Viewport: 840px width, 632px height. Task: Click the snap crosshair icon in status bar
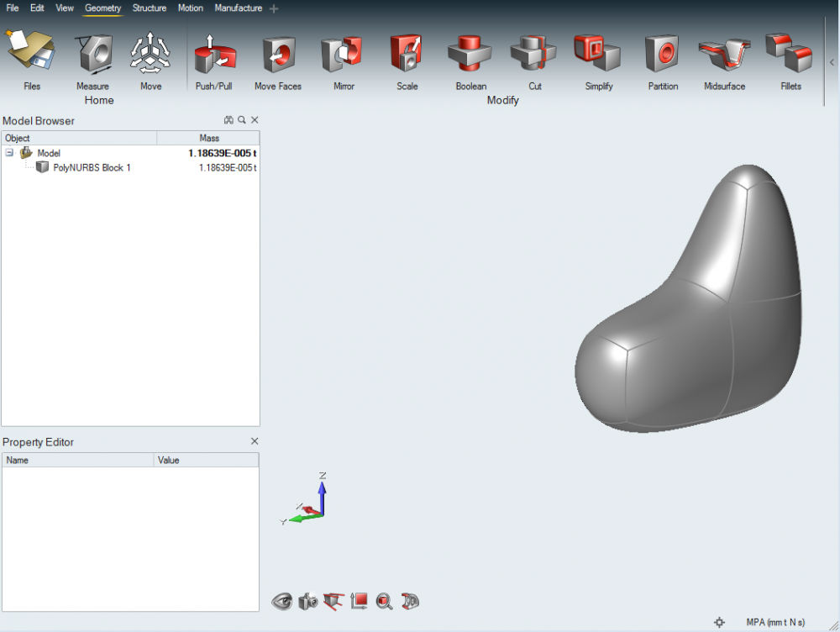[x=720, y=623]
